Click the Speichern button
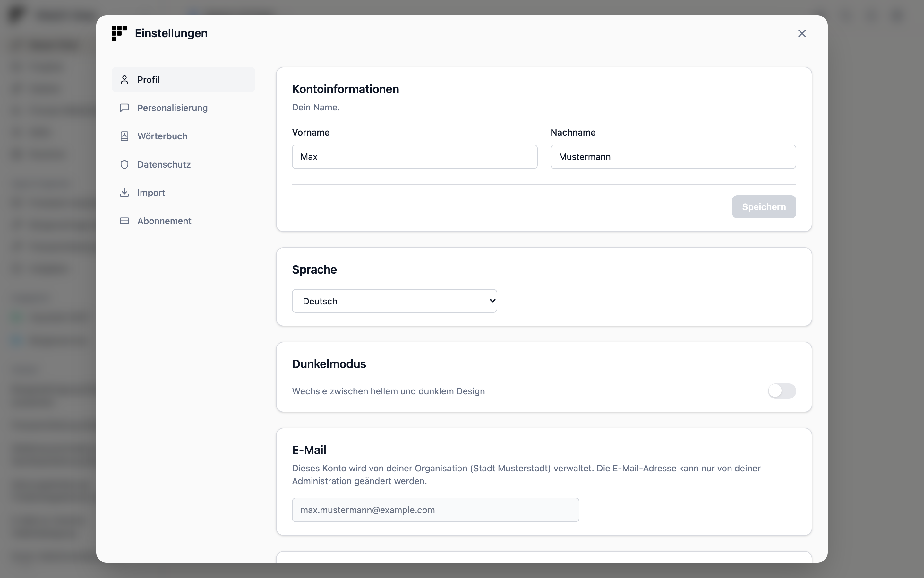 (764, 207)
